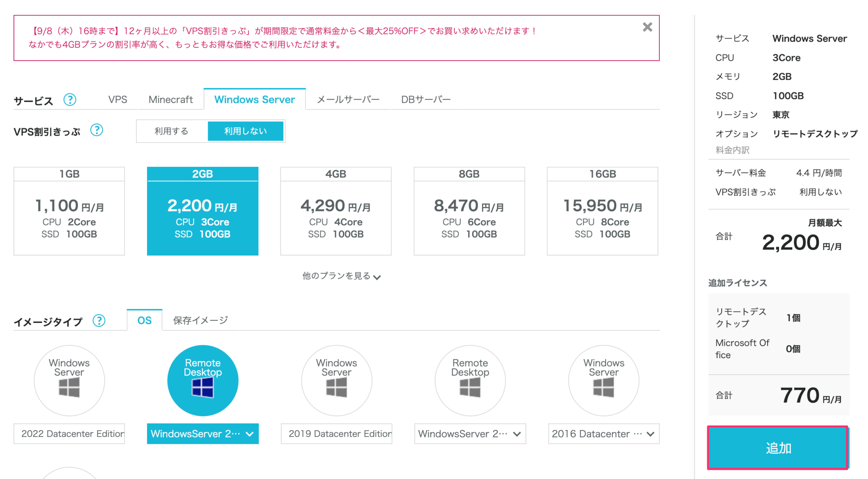Open the white WindowsServer 2… version dropdown
The height and width of the screenshot is (479, 868).
click(470, 434)
